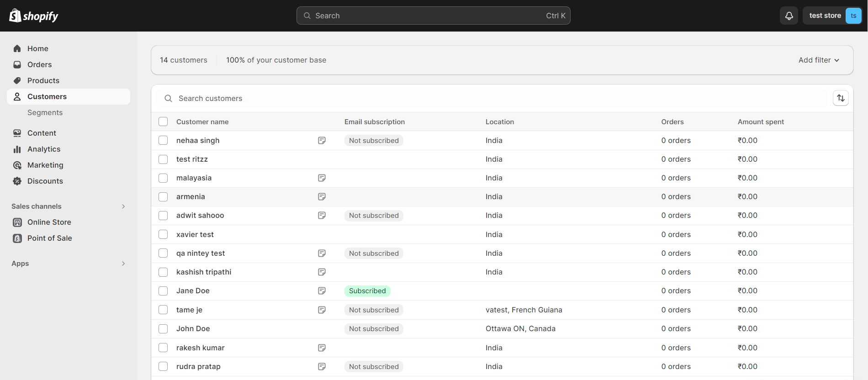View note icon for nehaa singh
868x380 pixels.
(322, 140)
